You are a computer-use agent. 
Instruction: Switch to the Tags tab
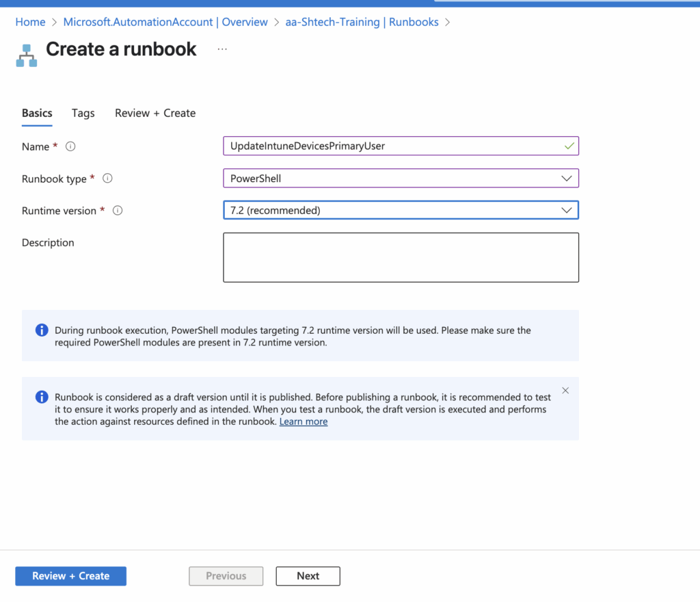point(83,113)
